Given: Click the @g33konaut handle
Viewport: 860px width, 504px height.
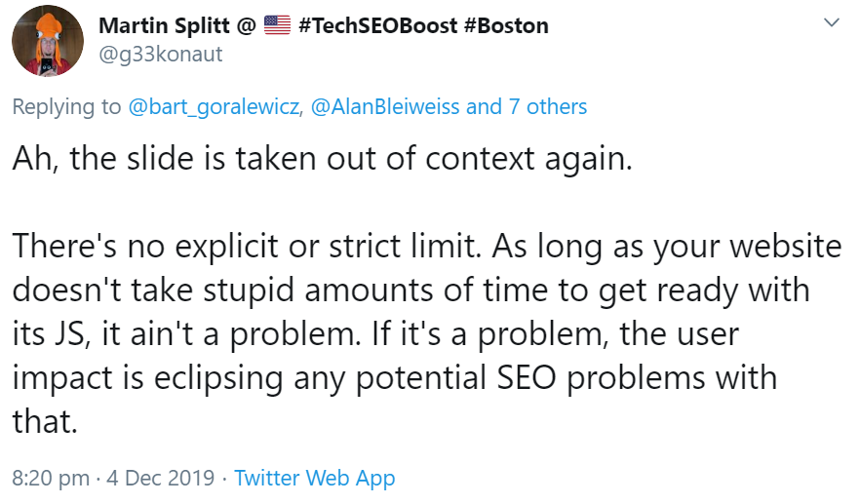Looking at the screenshot, I should point(161,54).
